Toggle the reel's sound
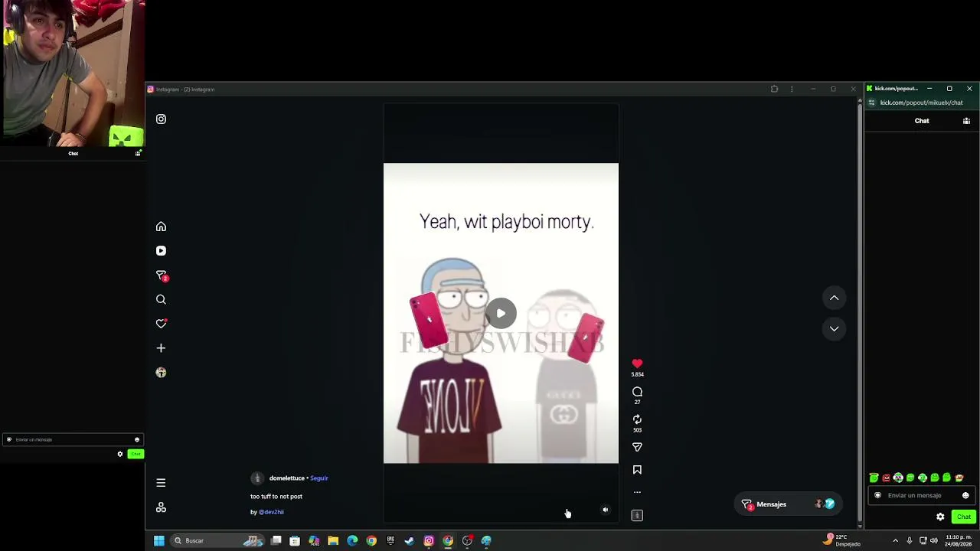 coord(605,510)
